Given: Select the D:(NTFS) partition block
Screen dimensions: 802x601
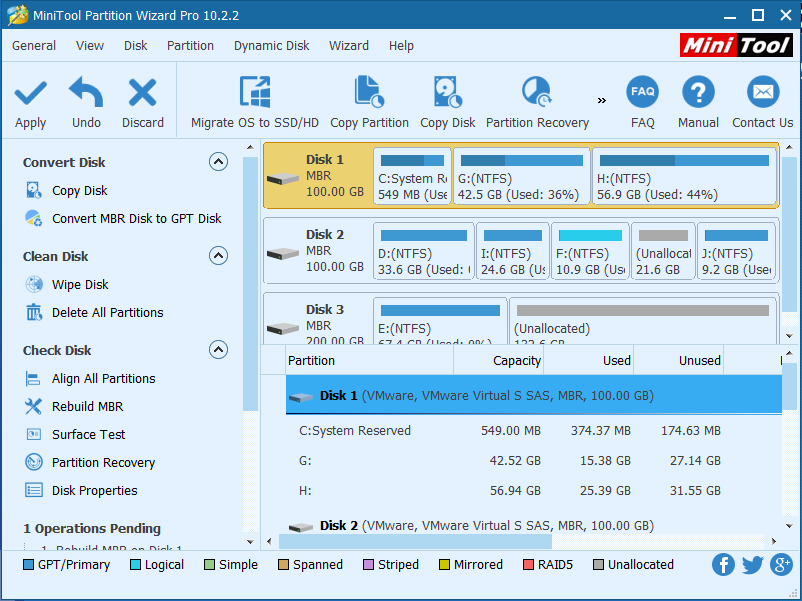Looking at the screenshot, I should pos(424,251).
